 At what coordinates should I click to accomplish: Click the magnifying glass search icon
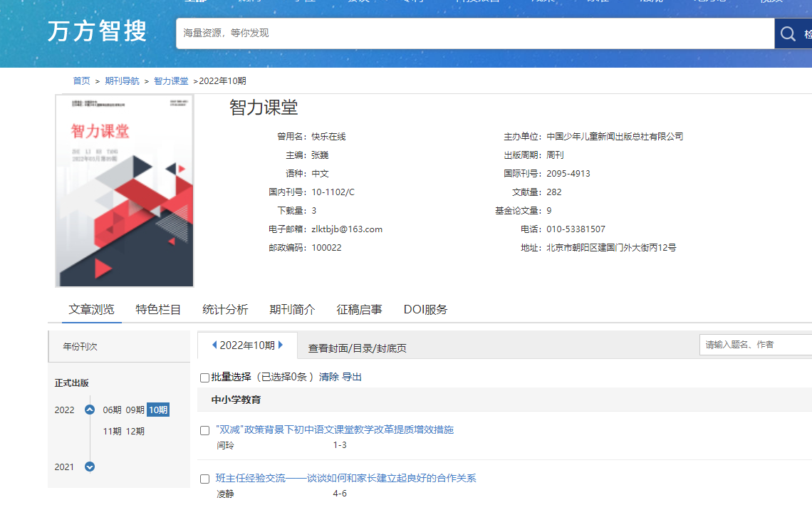point(788,33)
